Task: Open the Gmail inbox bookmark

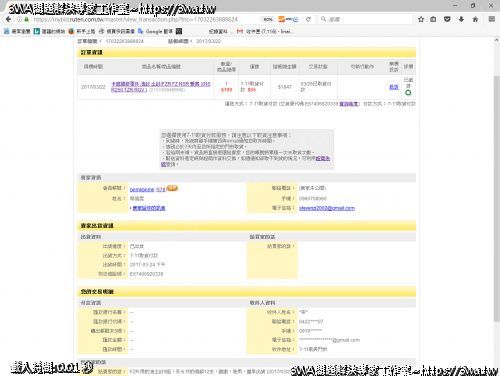Action: tap(265, 31)
